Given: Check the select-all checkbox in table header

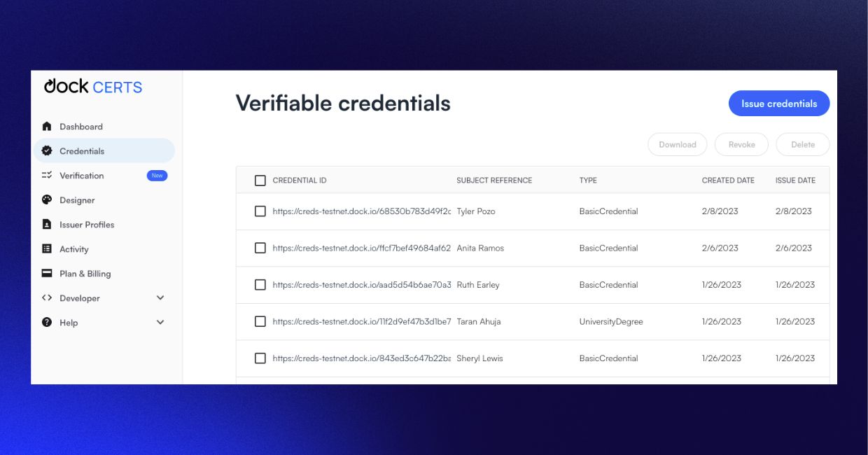Looking at the screenshot, I should (260, 180).
